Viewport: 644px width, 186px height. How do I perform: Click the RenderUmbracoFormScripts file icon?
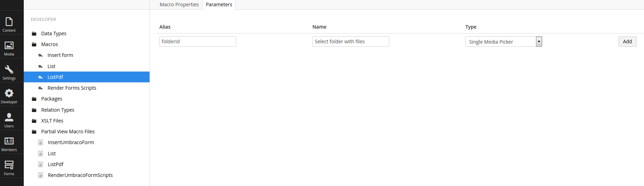pyautogui.click(x=41, y=176)
